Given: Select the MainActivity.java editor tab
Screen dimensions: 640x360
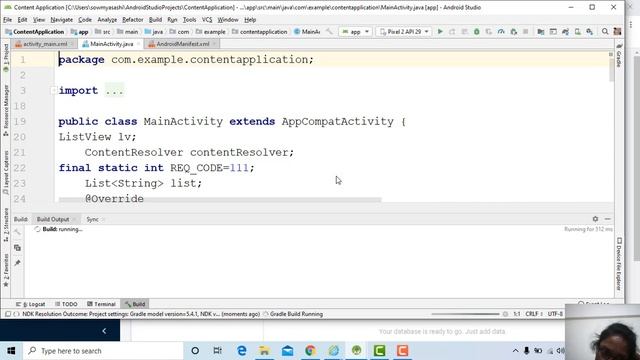Looking at the screenshot, I should [x=111, y=44].
